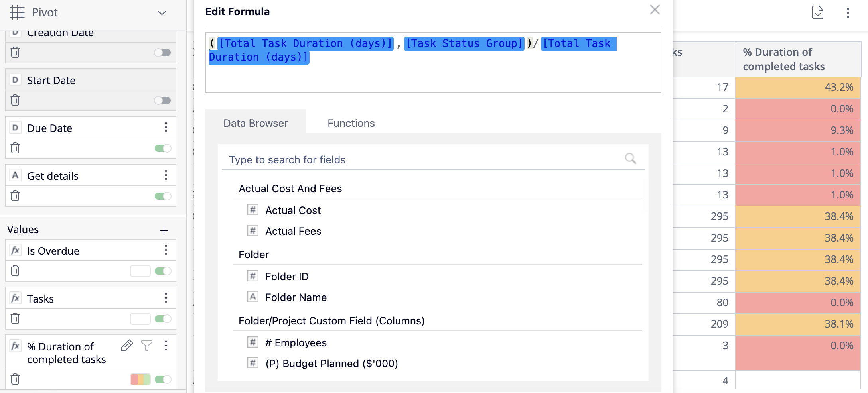Click the field search magnifier icon
Viewport: 868px width, 393px height.
(x=631, y=159)
